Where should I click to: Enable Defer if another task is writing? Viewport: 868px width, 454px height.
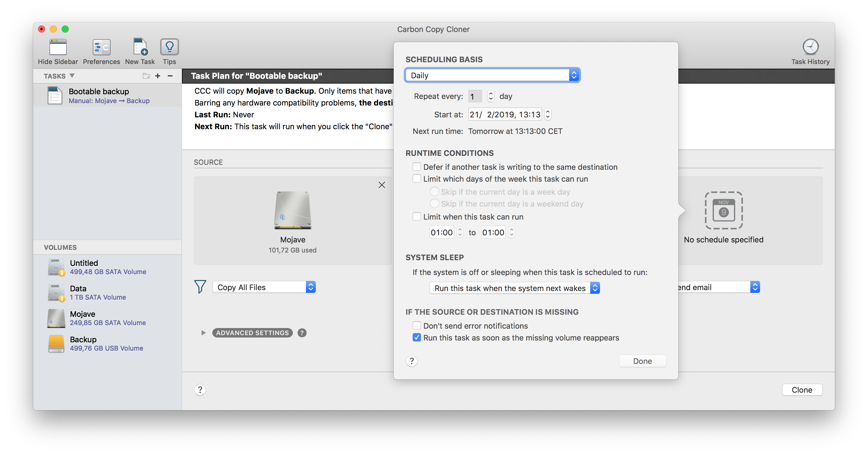coord(417,167)
